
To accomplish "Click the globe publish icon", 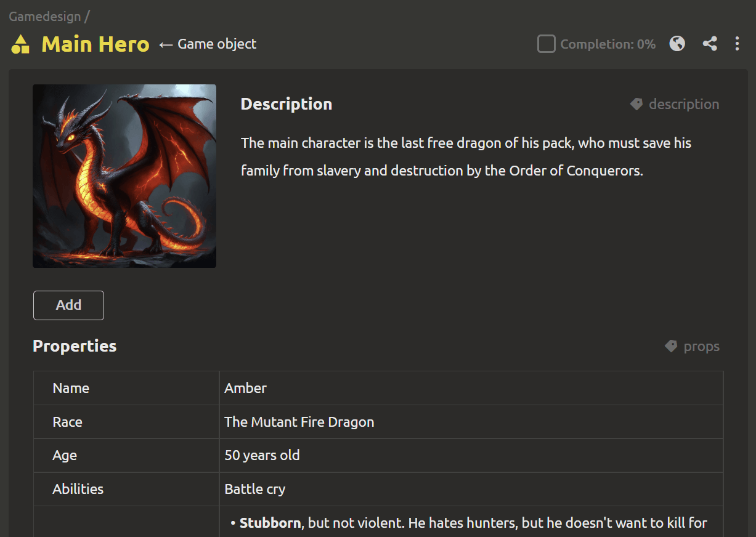I will click(x=677, y=44).
